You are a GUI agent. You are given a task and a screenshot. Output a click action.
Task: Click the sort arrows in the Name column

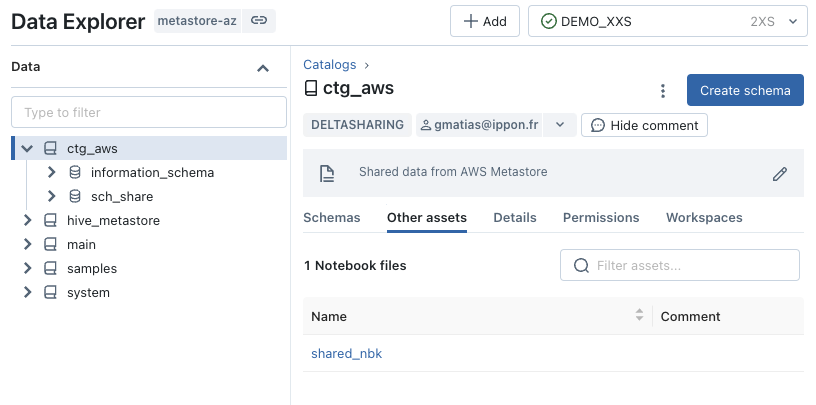(x=639, y=314)
